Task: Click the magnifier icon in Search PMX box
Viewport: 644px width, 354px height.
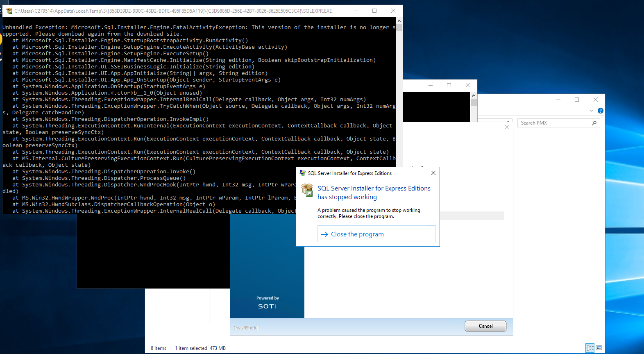Action: (x=594, y=123)
